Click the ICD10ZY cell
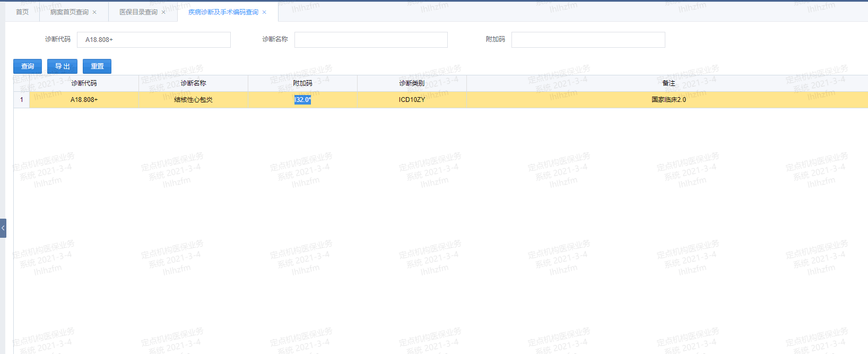 pyautogui.click(x=412, y=100)
